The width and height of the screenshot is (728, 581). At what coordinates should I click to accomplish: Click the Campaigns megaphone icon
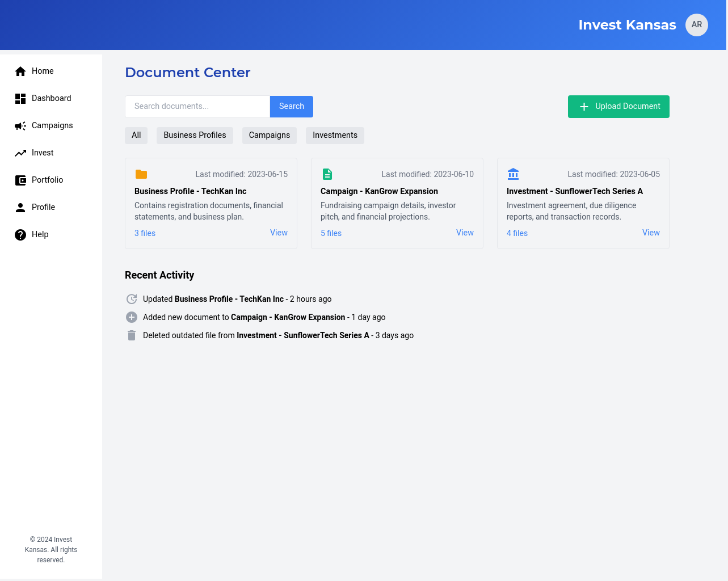click(20, 126)
